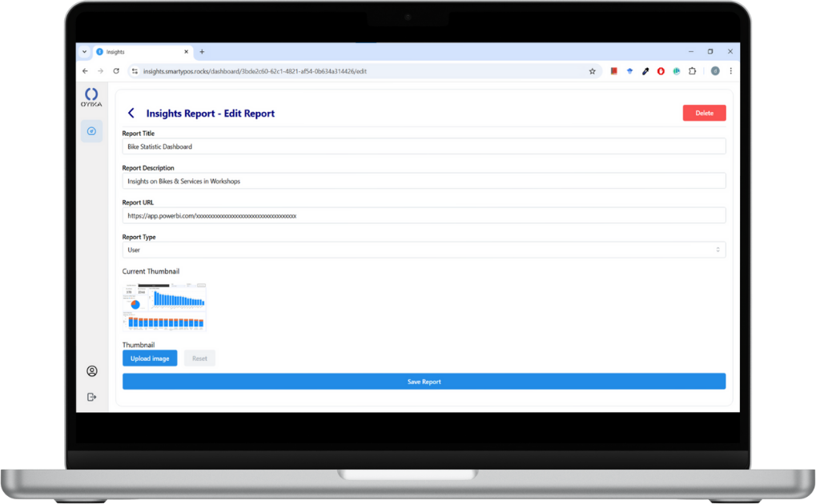Expand the tab search dropdown arrow

click(84, 52)
